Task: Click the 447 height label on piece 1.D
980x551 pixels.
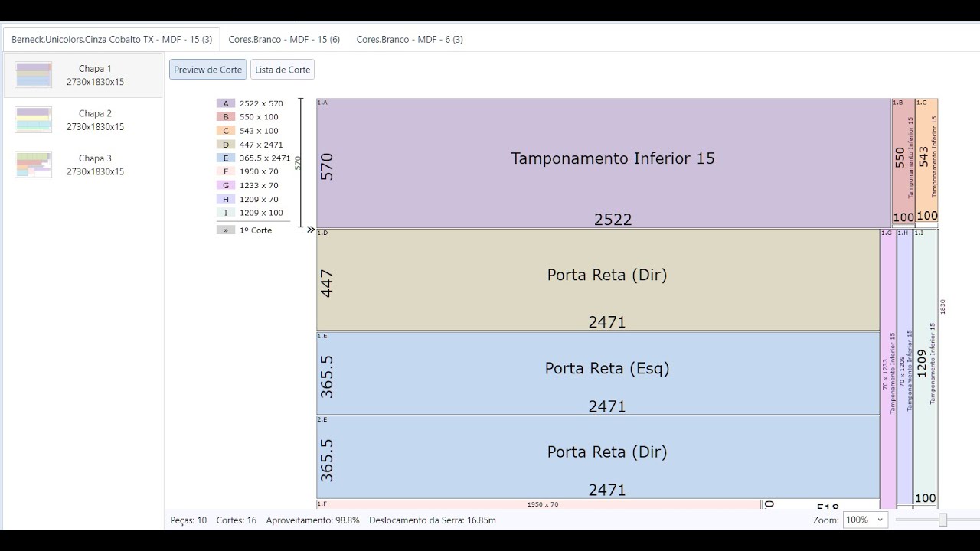Action: coord(327,283)
